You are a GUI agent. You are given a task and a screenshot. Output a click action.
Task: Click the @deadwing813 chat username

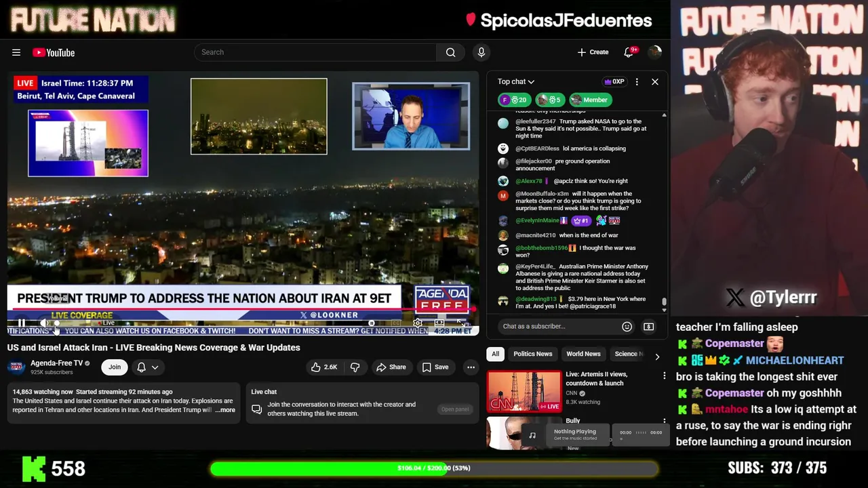pos(536,299)
